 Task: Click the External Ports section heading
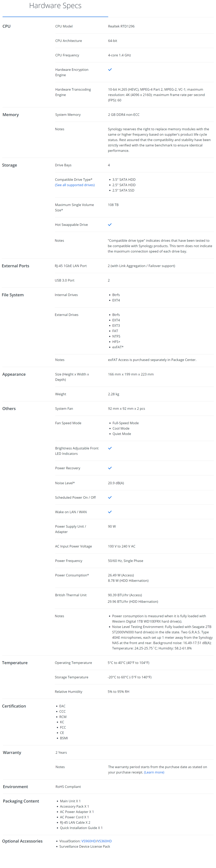click(16, 266)
